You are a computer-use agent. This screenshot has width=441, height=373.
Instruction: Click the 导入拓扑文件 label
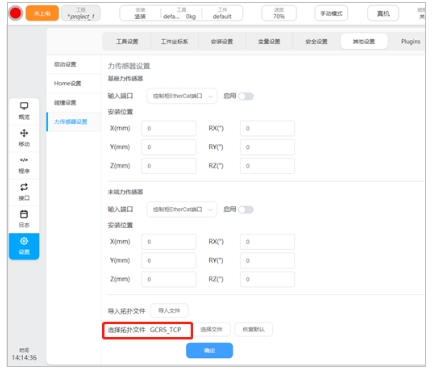pyautogui.click(x=126, y=311)
